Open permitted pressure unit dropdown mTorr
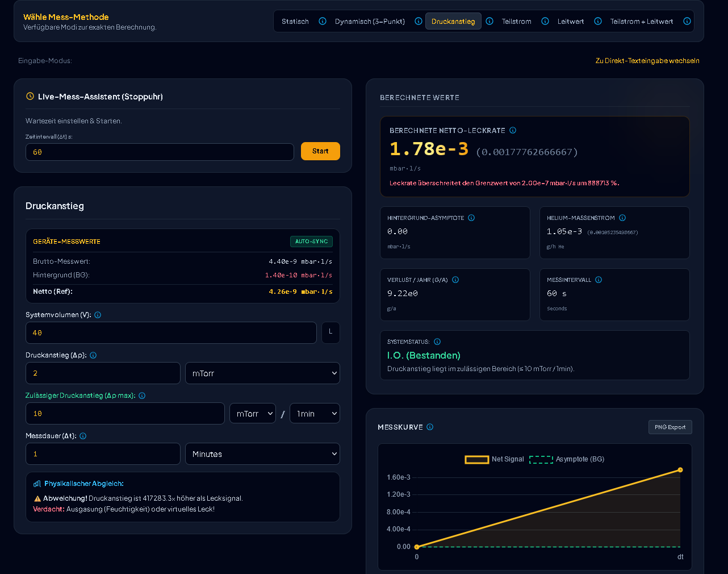Image resolution: width=728 pixels, height=574 pixels. (253, 414)
